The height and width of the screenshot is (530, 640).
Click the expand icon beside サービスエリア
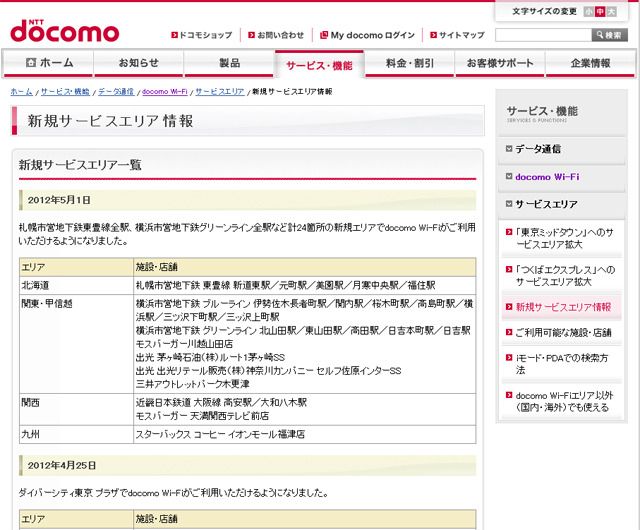(509, 204)
